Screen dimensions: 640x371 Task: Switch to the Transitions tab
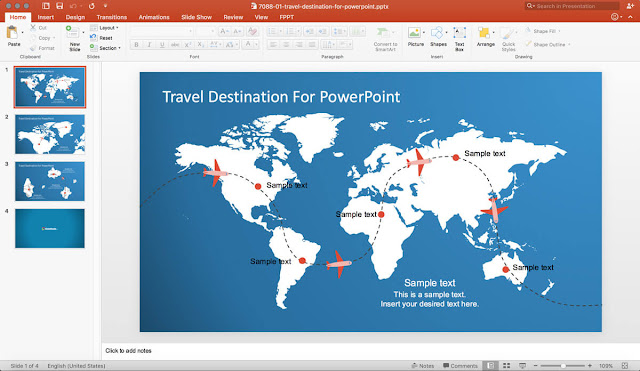[x=111, y=17]
